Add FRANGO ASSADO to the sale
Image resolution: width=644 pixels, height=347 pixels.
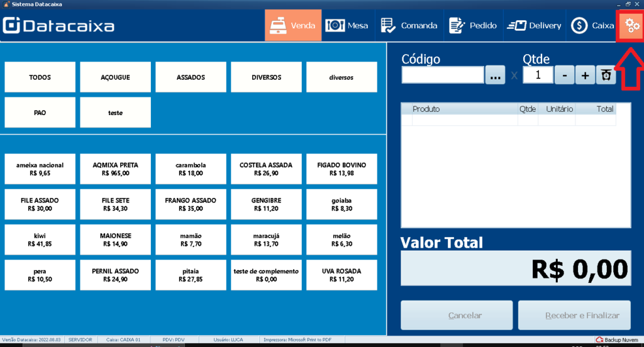click(x=191, y=204)
